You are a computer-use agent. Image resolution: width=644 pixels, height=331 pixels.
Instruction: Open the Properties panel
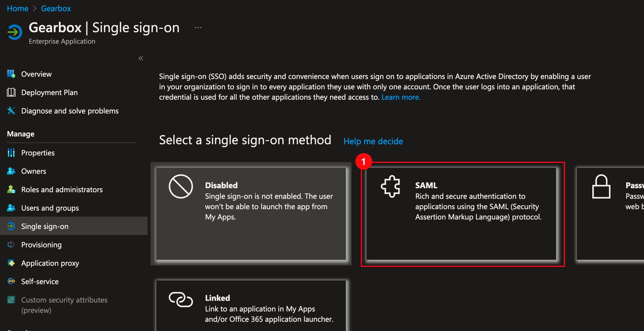[x=38, y=153]
